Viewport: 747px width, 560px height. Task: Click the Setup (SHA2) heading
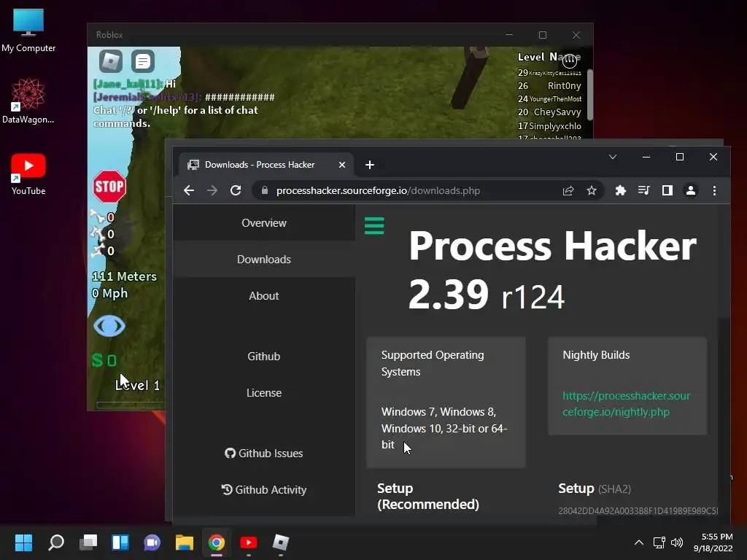(x=595, y=489)
